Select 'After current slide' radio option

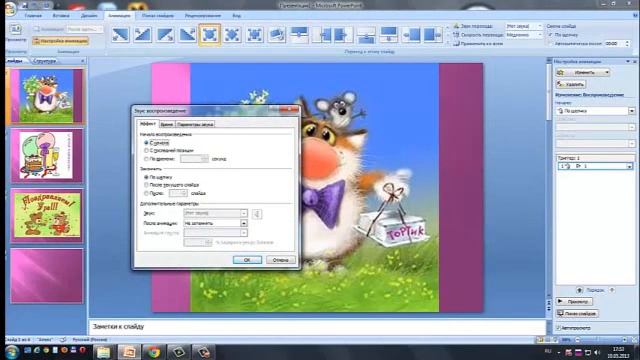(146, 185)
